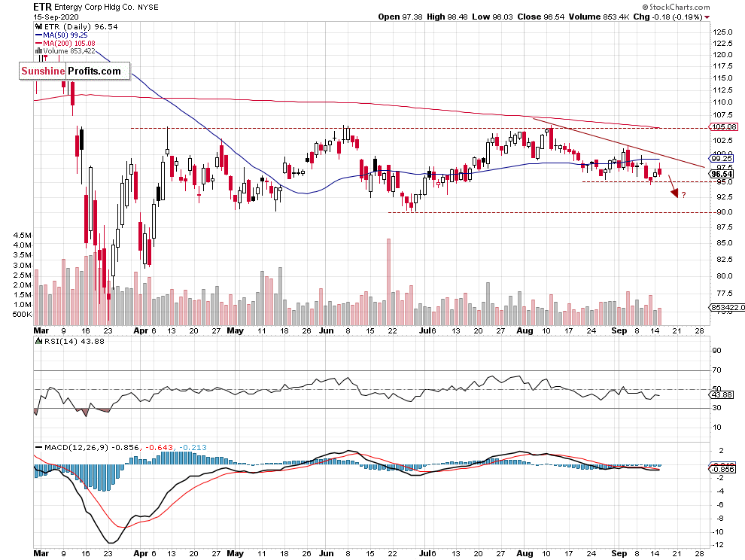Image resolution: width=745 pixels, height=560 pixels.
Task: Click the StockCharts.com copyright label
Action: 676,7
